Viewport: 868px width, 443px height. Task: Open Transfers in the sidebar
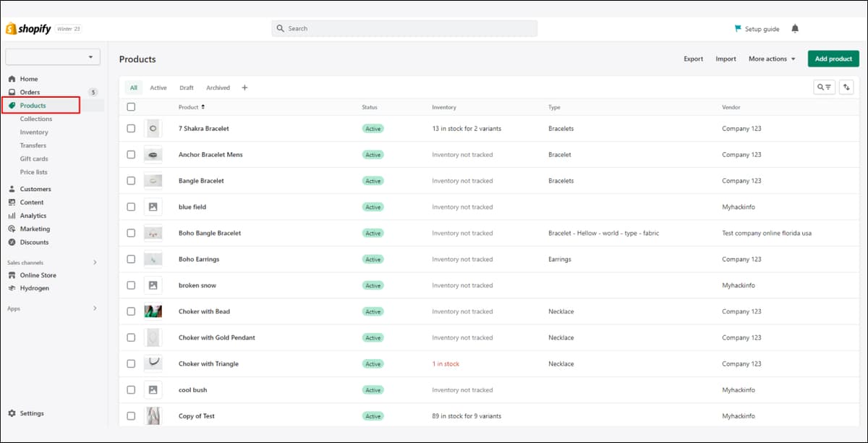[x=33, y=145]
